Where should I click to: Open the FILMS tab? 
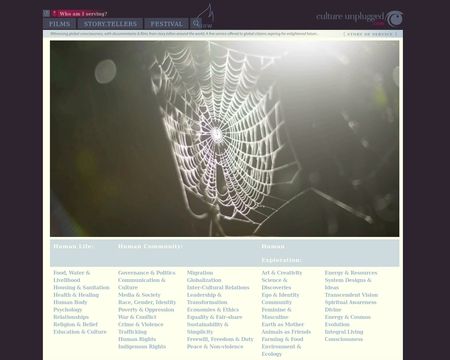point(60,24)
